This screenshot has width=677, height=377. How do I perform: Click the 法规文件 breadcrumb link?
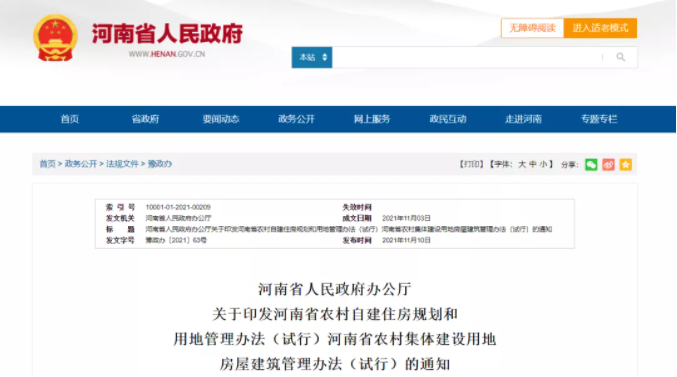pos(122,164)
